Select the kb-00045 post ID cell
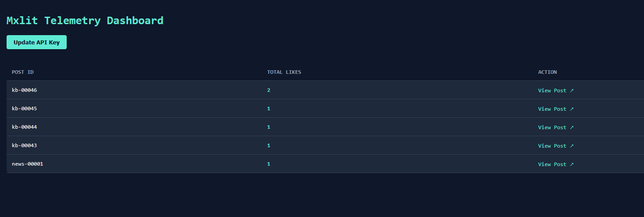Image resolution: width=644 pixels, height=217 pixels. 25,109
